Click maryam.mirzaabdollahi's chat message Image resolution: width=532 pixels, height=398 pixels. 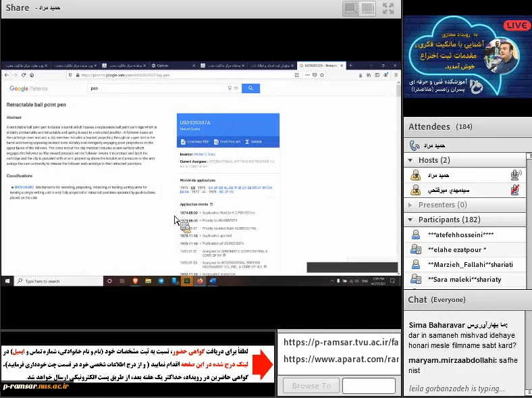[462, 365]
